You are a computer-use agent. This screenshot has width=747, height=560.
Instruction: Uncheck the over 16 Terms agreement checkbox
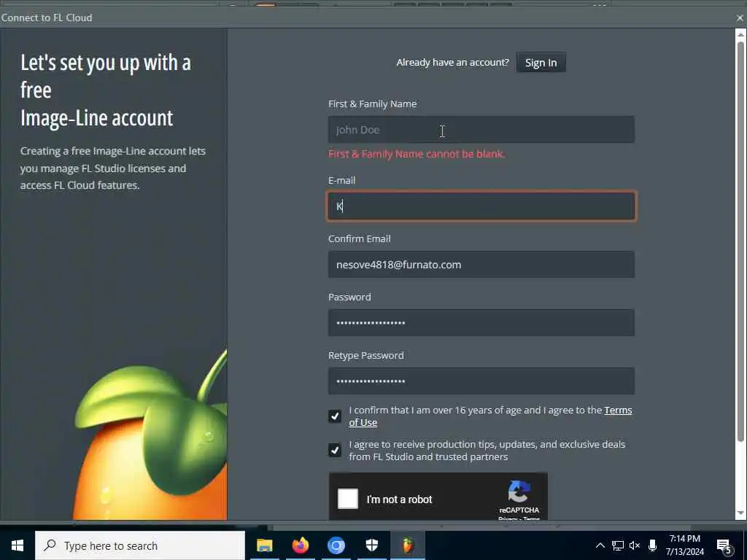click(x=334, y=416)
